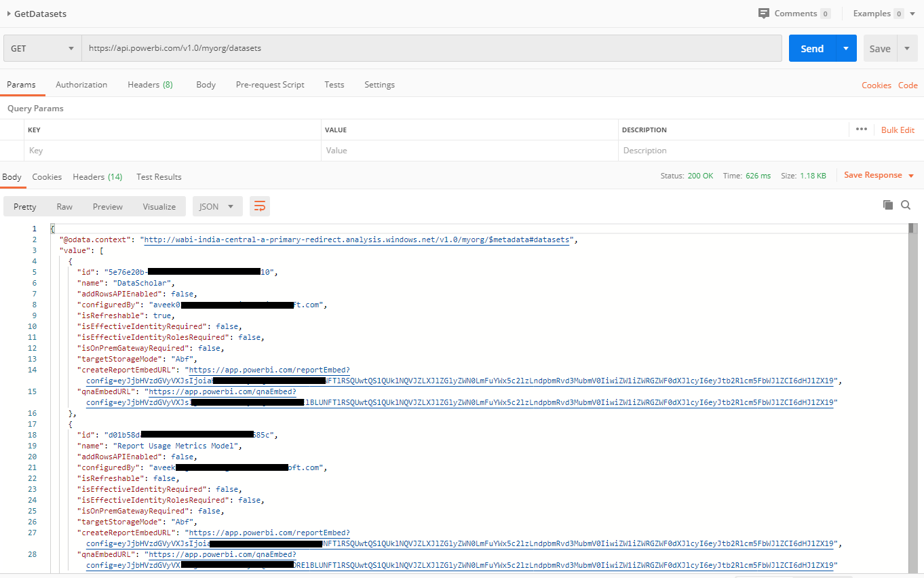The width and height of the screenshot is (924, 578).
Task: Open the arrow menu beside Send
Action: (846, 49)
